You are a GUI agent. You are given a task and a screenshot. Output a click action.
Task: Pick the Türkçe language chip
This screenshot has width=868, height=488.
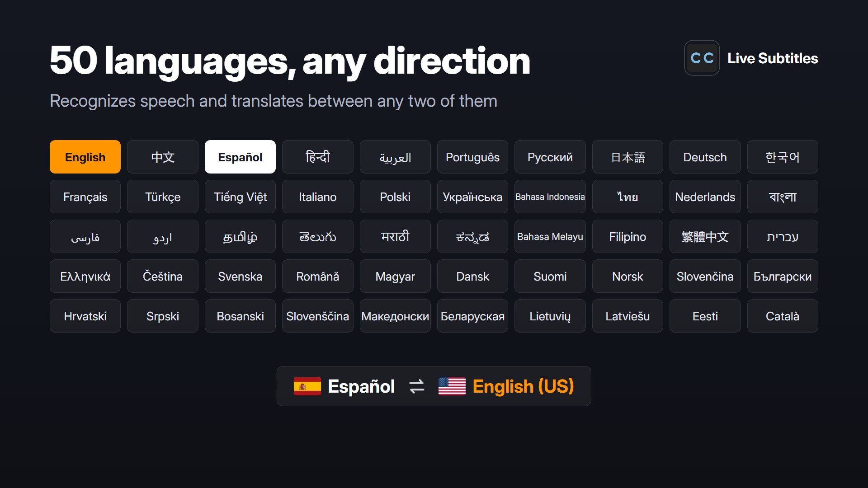pyautogui.click(x=163, y=197)
